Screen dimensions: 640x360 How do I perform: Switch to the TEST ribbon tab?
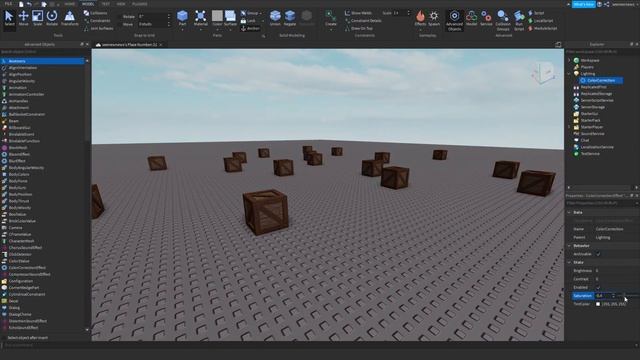coord(105,4)
